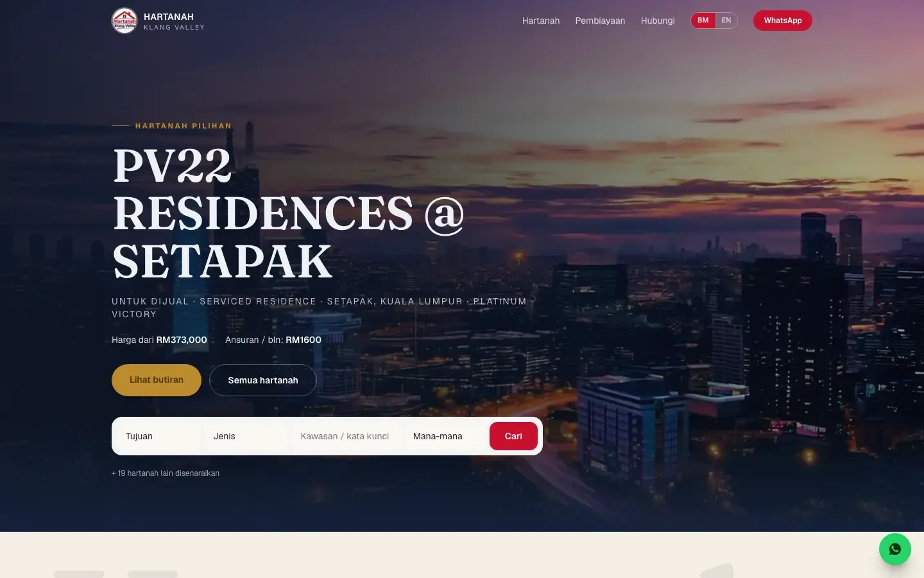Switch language to BM
This screenshot has height=578, width=924.
[x=703, y=21]
